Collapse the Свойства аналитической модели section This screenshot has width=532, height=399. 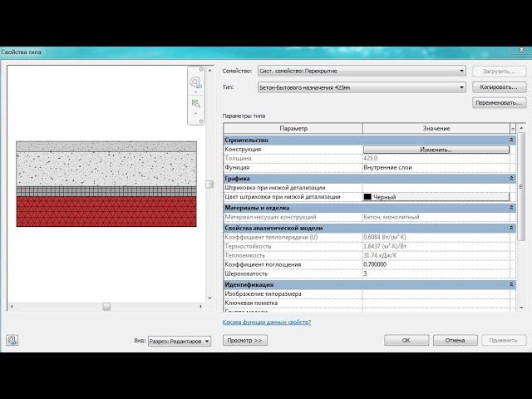(x=511, y=228)
